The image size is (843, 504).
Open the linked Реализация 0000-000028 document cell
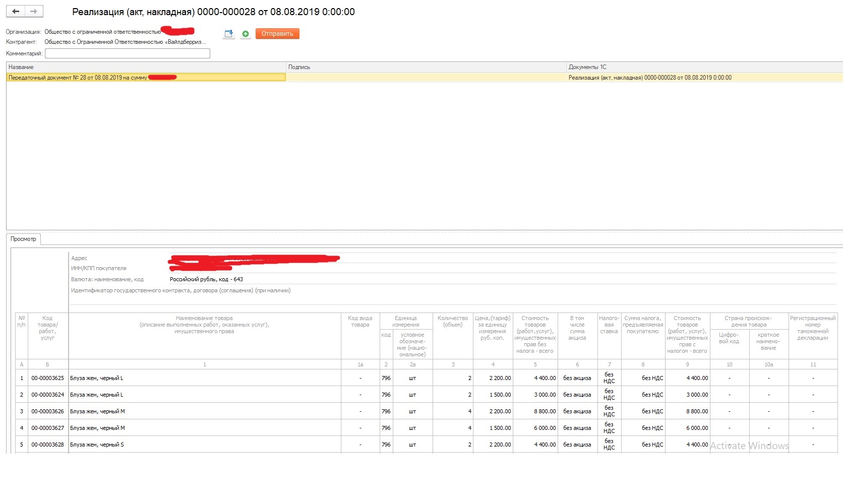(x=650, y=78)
